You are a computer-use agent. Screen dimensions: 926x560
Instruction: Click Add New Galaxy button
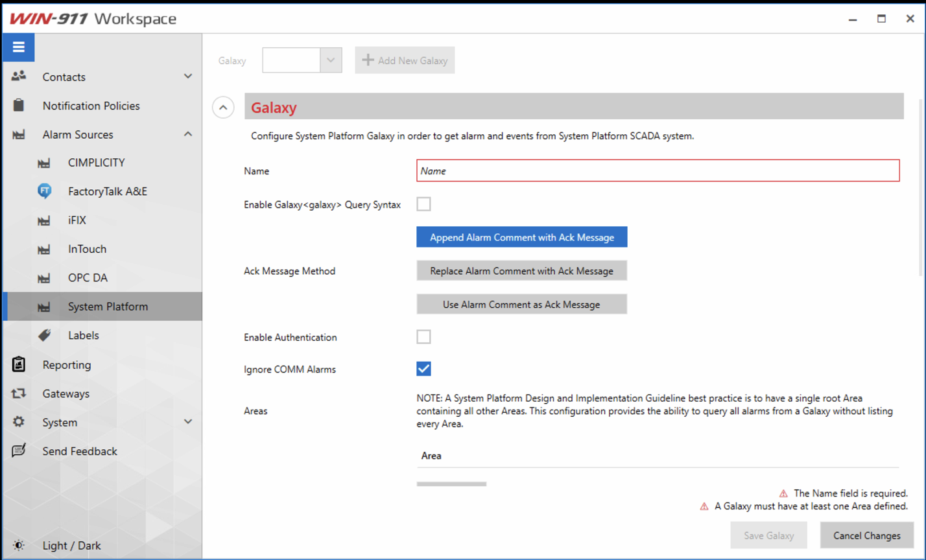click(405, 60)
